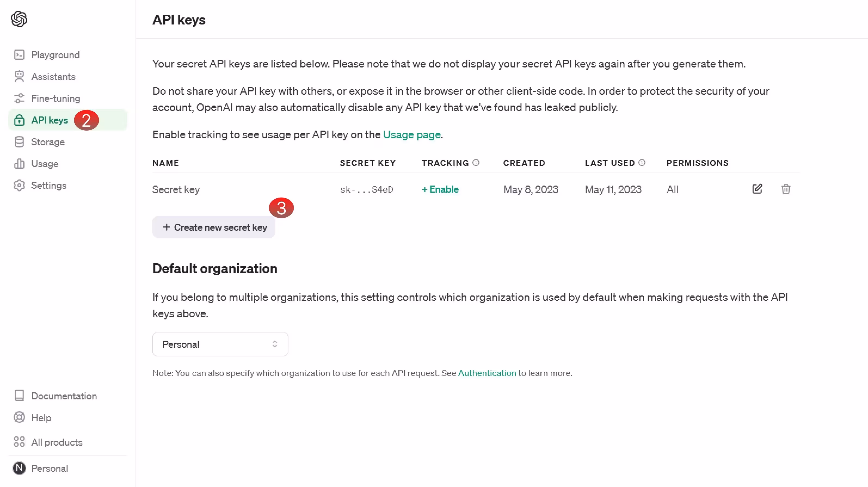Click the edit pencil icon for Secret key
The width and height of the screenshot is (868, 487).
tap(757, 189)
